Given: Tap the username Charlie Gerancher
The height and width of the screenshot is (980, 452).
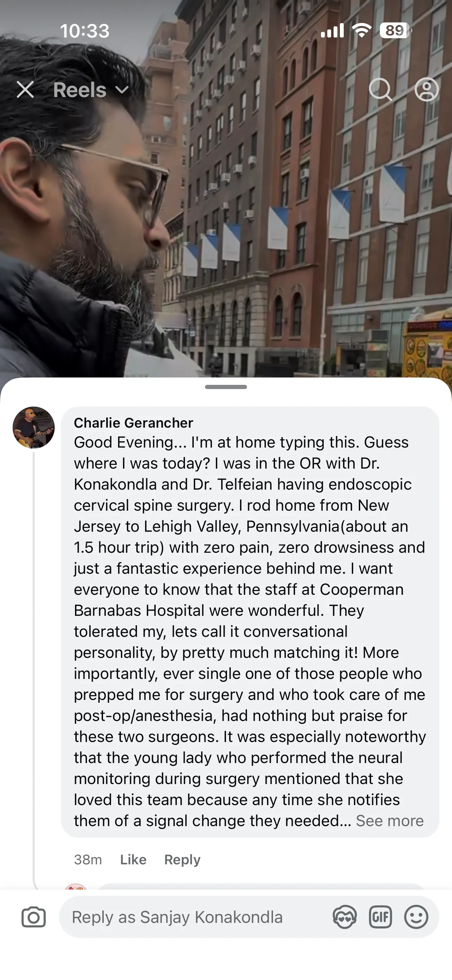Looking at the screenshot, I should [133, 422].
